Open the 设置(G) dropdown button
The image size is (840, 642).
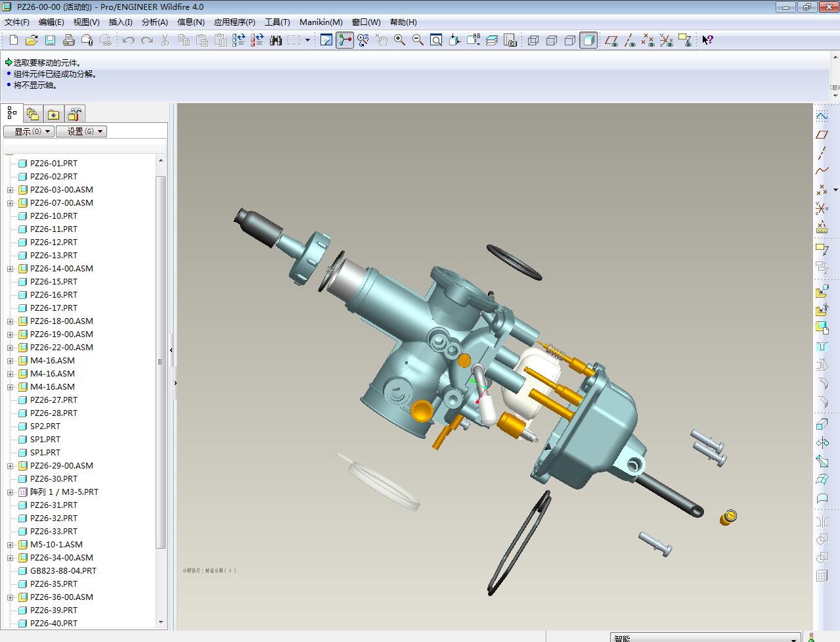[81, 131]
